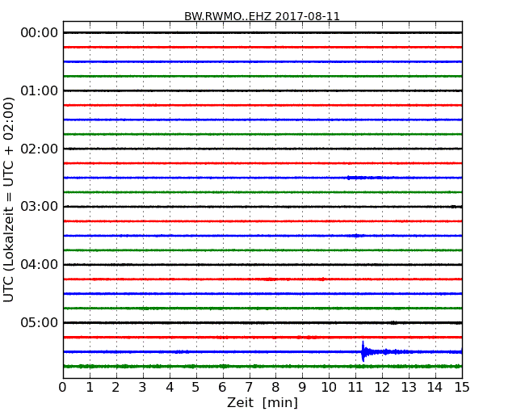
Task: Click x-axis tick label 0
Action: (x=63, y=388)
